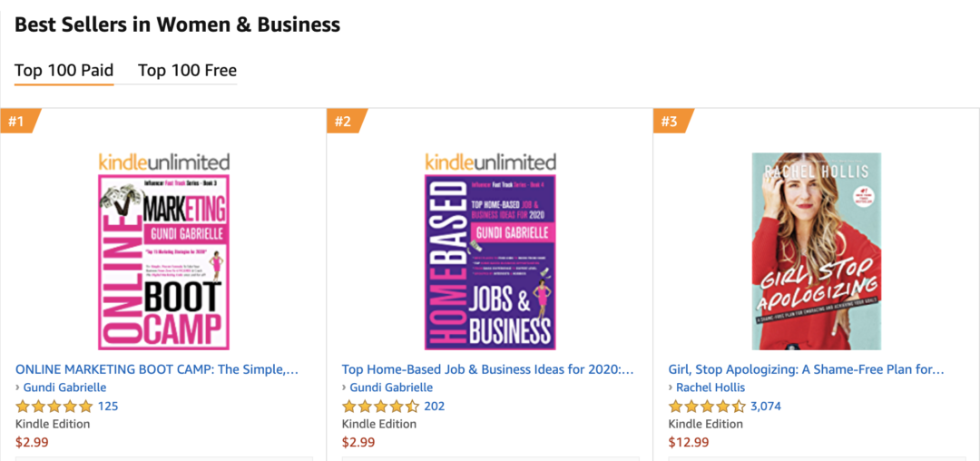Click the $12.99 price
The height and width of the screenshot is (461, 980).
tap(689, 442)
